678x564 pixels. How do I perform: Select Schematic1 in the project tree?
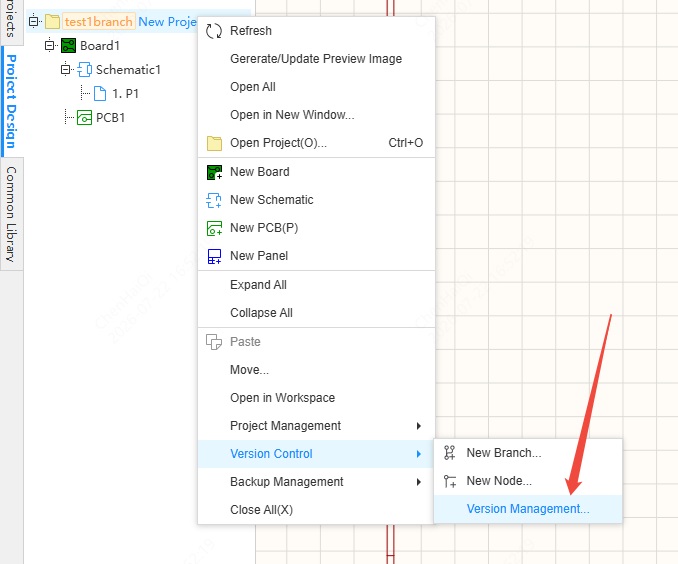128,70
